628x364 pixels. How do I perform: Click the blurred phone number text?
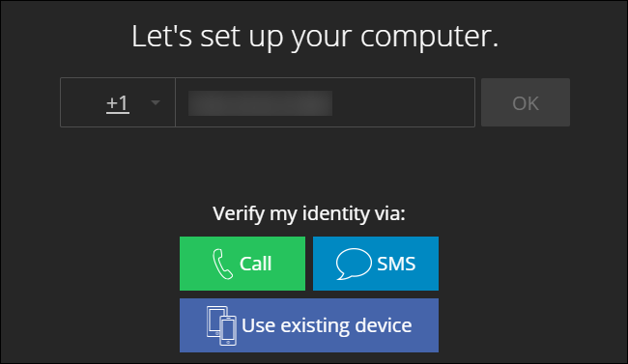[260, 103]
